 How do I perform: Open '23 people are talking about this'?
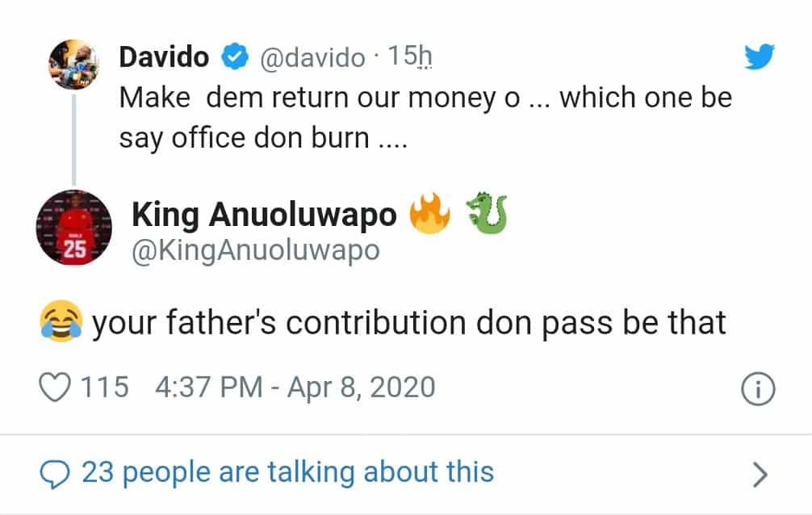(287, 471)
